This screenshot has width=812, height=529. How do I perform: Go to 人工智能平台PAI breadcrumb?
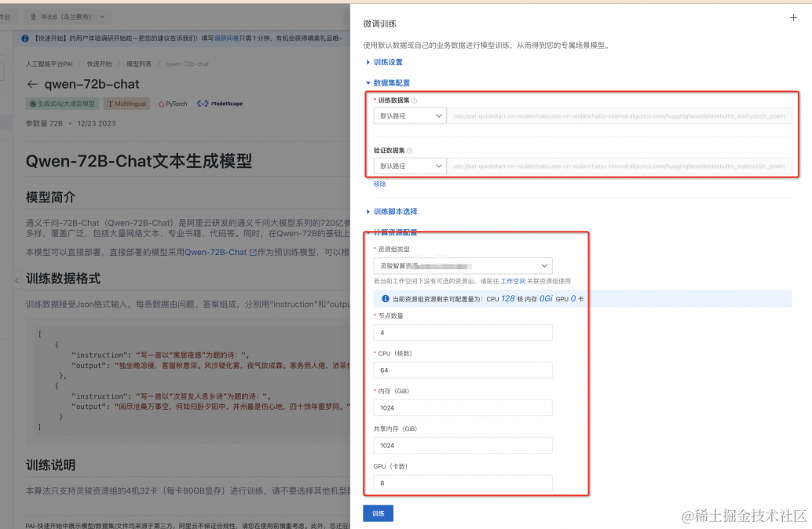tap(49, 64)
